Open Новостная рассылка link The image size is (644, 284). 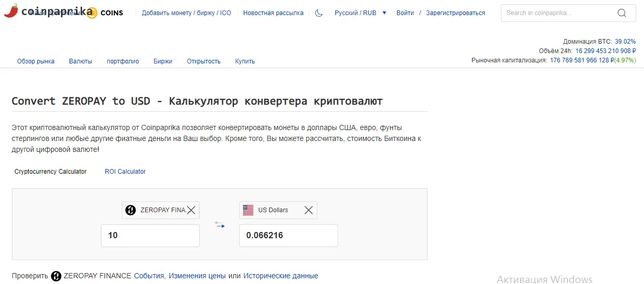point(274,13)
